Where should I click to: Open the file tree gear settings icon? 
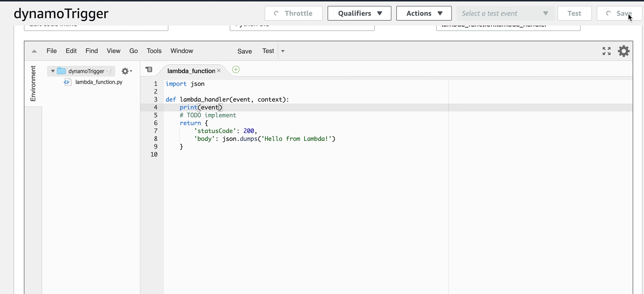tap(126, 71)
